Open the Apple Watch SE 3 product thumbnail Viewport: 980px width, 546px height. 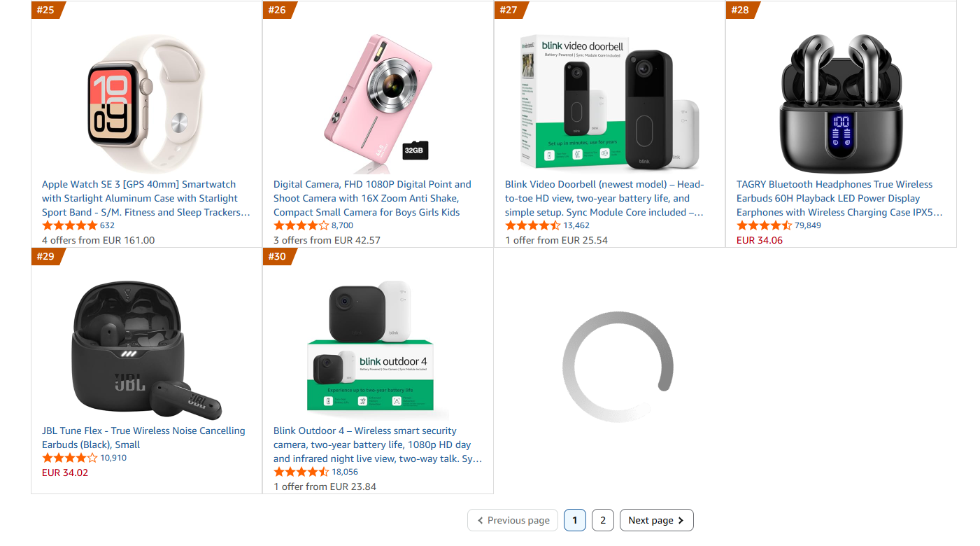pyautogui.click(x=145, y=98)
